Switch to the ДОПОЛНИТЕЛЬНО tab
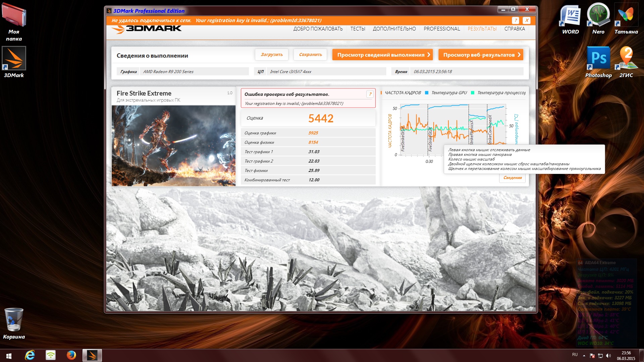The image size is (644, 362). (394, 29)
